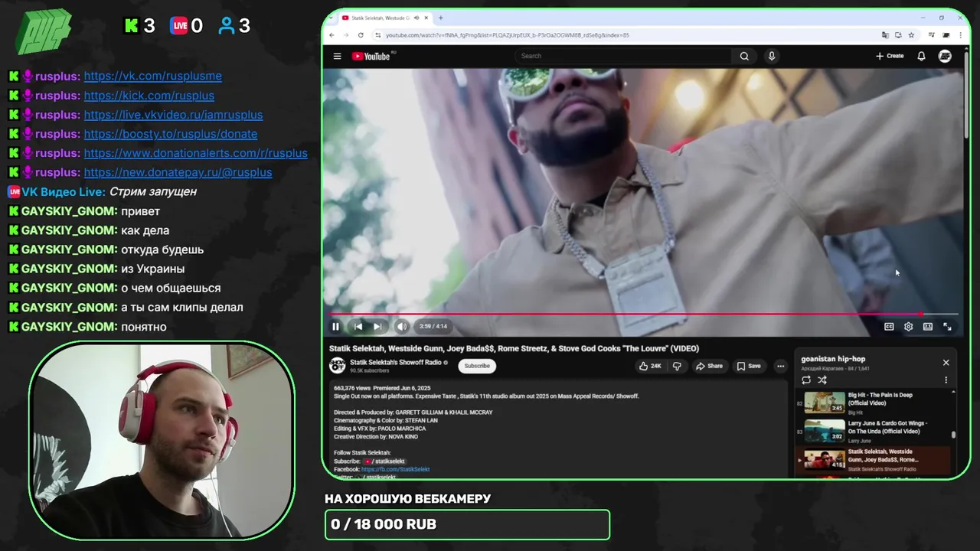980x551 pixels.
Task: Open the tab search chevron
Action: click(330, 18)
